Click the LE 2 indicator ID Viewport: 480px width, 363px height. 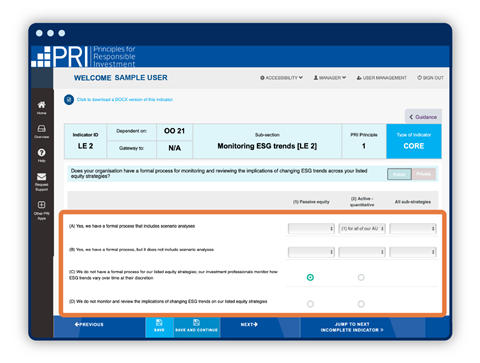pos(85,146)
